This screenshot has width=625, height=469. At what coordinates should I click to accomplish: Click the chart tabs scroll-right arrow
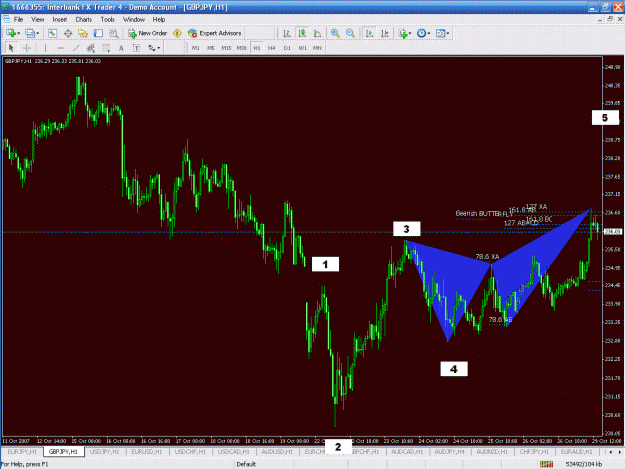[x=619, y=452]
